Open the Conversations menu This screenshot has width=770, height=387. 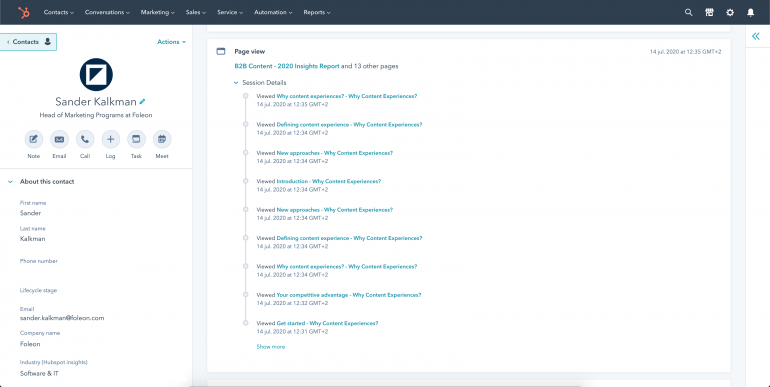107,12
